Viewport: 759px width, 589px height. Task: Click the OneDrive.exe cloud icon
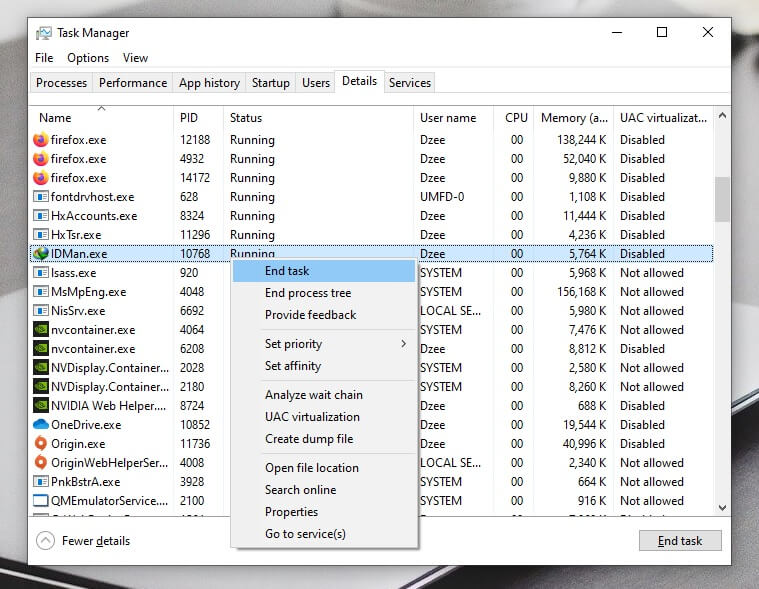pos(41,424)
